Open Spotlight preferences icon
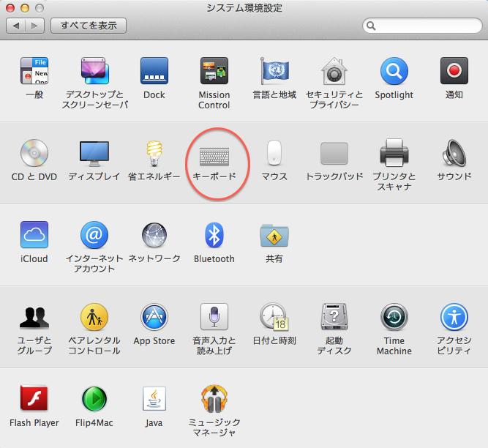The height and width of the screenshot is (448, 488). click(394, 71)
